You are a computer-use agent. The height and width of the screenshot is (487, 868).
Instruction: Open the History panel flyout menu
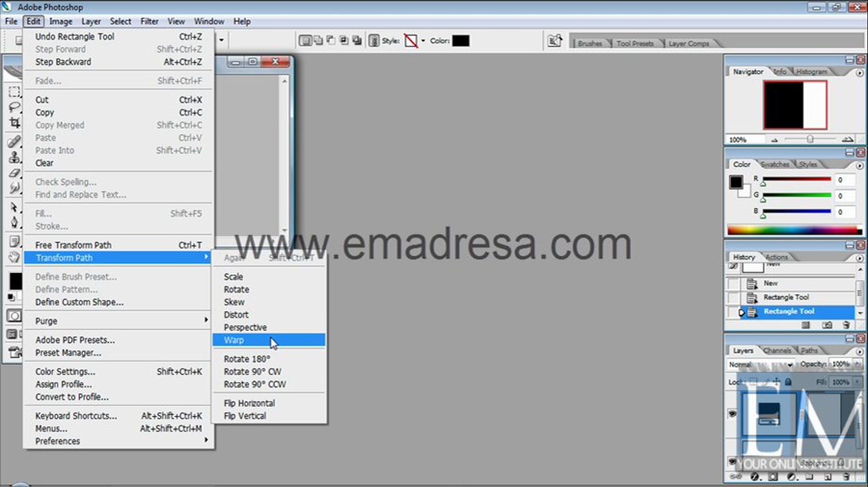coord(859,258)
